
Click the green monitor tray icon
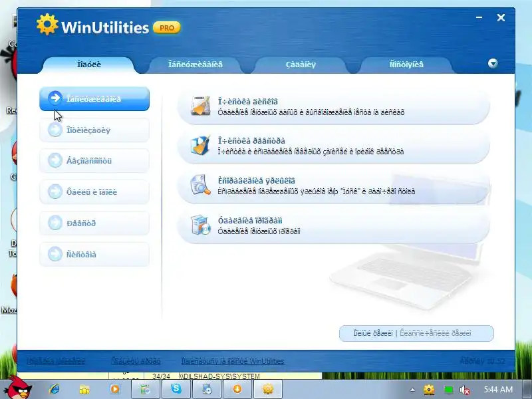click(x=448, y=390)
